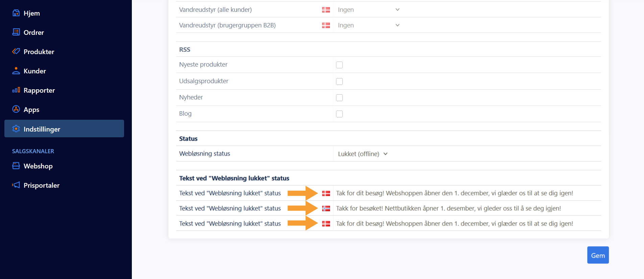The image size is (644, 279).
Task: Click the Prisportaler megaphone icon
Action: pos(16,185)
